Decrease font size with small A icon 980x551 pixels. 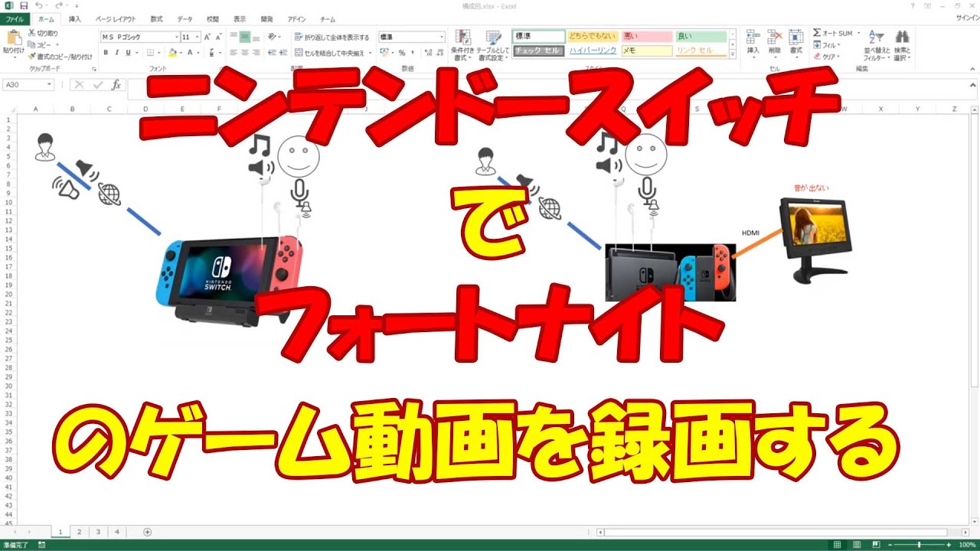[220, 37]
